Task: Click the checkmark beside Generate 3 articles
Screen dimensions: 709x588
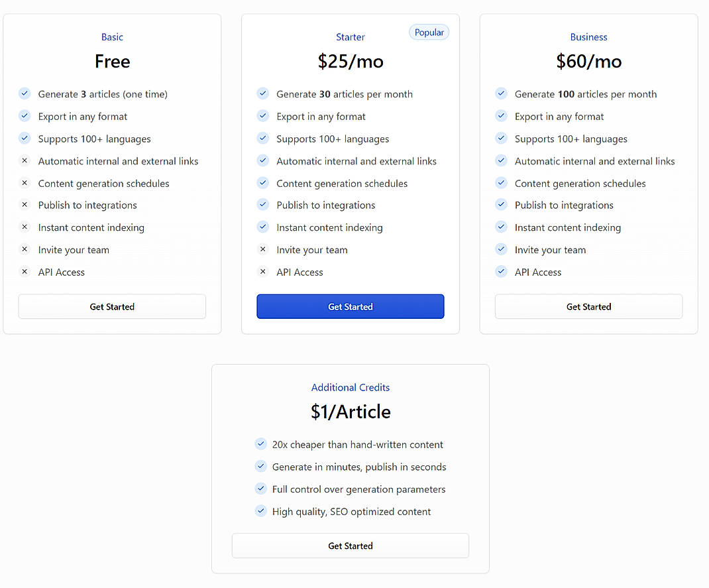Action: point(25,93)
